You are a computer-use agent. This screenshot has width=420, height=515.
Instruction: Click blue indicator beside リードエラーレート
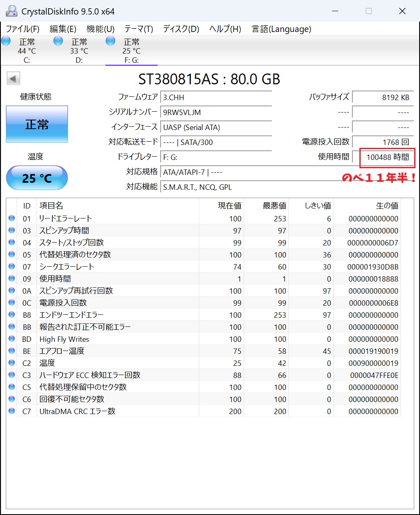tap(12, 218)
